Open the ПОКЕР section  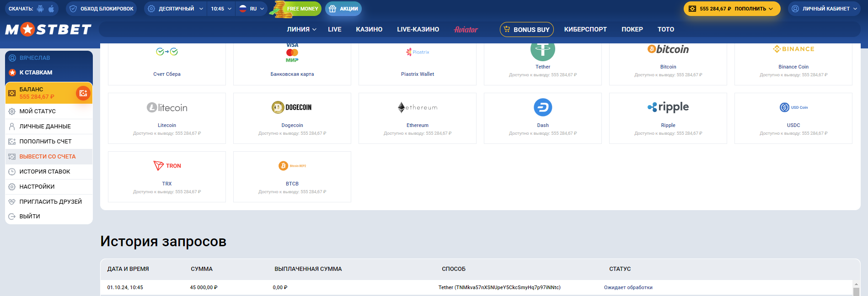[x=632, y=29]
